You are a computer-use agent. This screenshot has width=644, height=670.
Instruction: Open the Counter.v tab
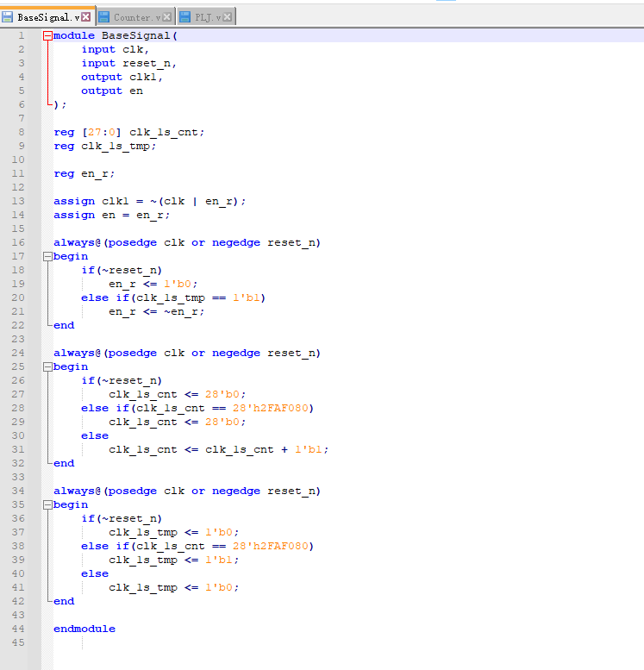point(137,17)
